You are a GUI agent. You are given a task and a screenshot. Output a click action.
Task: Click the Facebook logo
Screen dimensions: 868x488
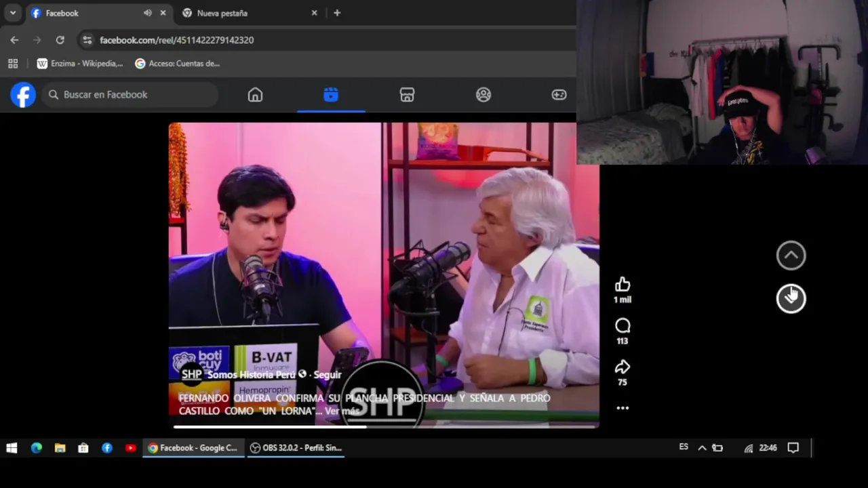tap(23, 95)
